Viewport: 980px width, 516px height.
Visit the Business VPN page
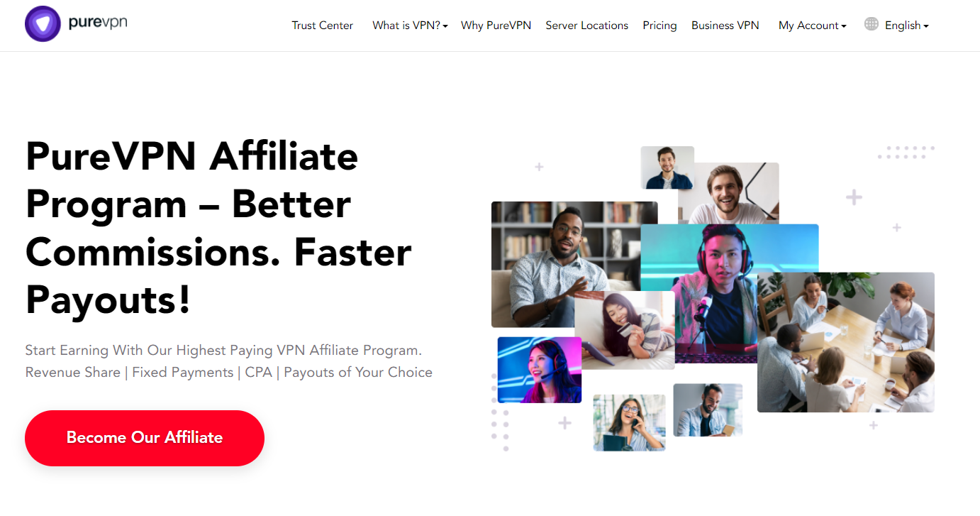click(725, 26)
